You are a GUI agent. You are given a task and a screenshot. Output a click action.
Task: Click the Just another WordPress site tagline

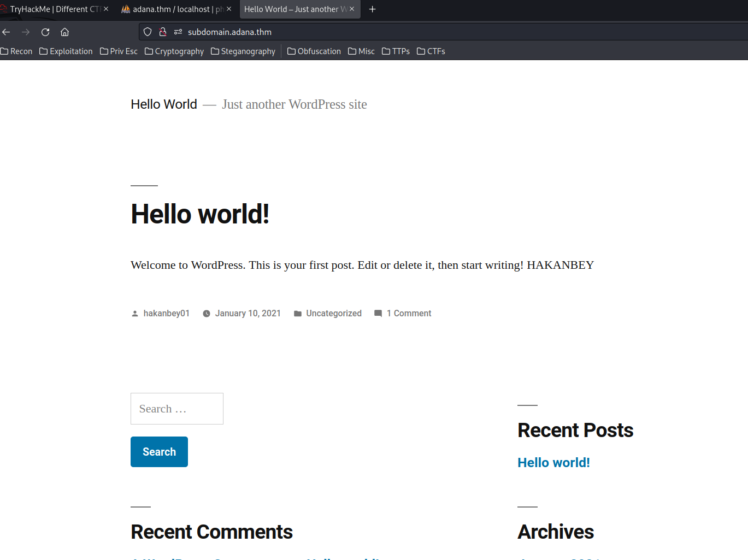click(295, 104)
